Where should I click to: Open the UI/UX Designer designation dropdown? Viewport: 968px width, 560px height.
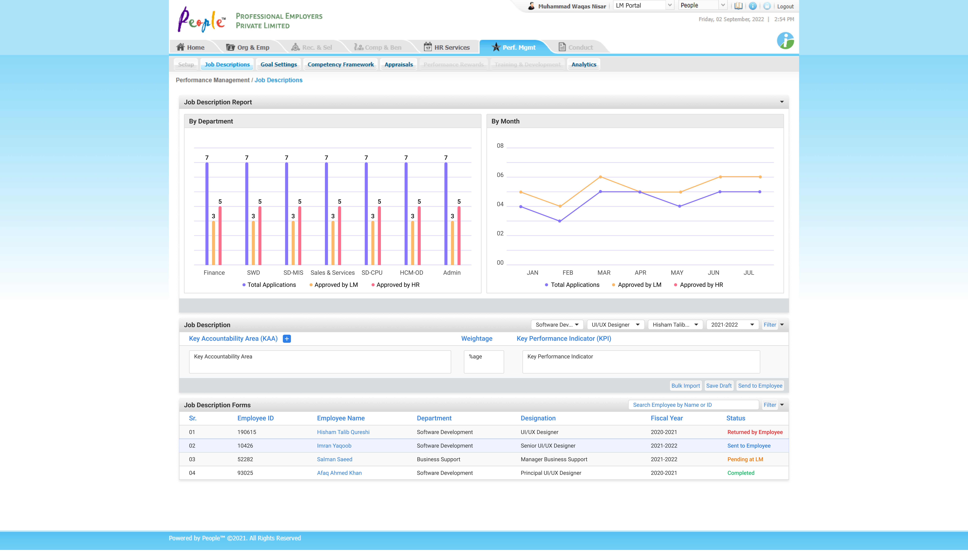point(616,325)
